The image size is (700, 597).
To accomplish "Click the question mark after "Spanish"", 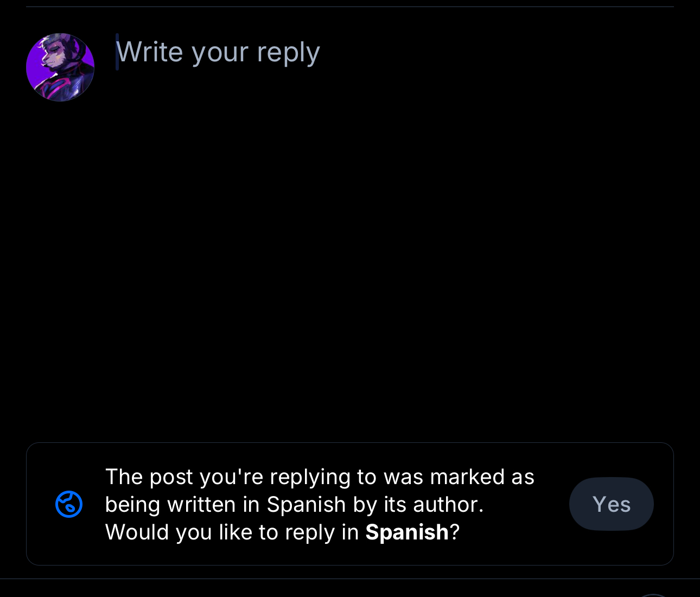I will 455,532.
